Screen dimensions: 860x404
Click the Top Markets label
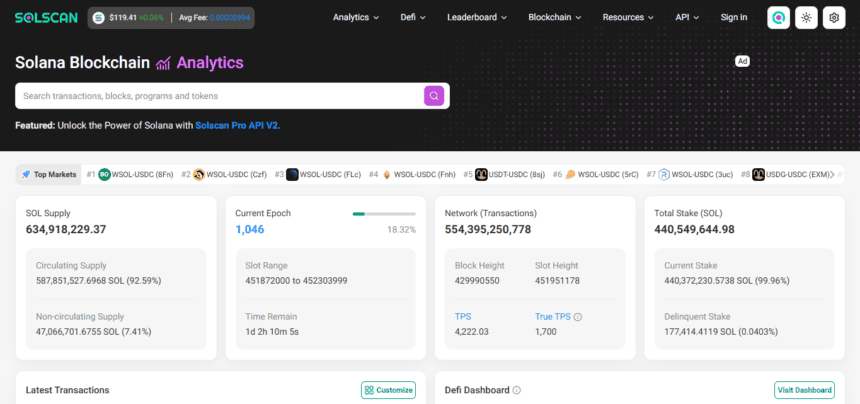click(x=55, y=174)
